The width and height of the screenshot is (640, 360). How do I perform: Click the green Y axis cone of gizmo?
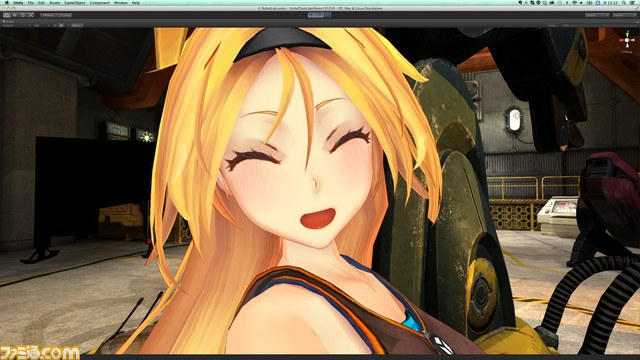pos(627,35)
